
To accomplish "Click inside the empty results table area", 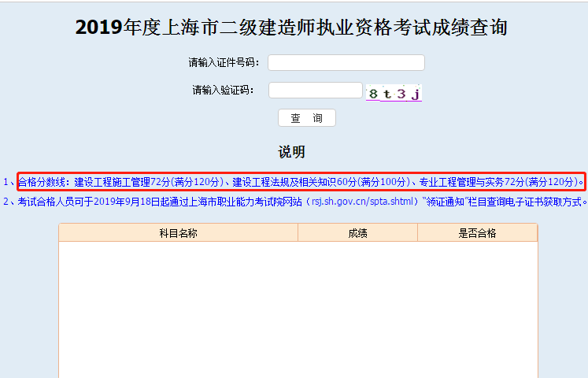I will point(298,307).
